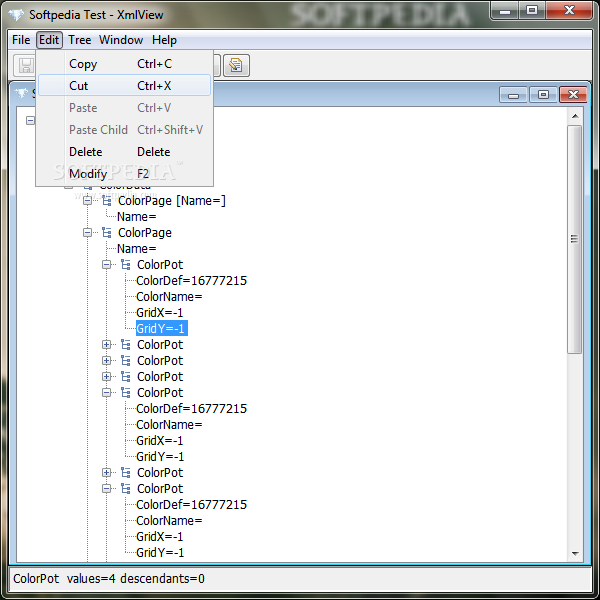
Task: Click status bar text ColorPot values=4 descendants=0
Action: (109, 579)
